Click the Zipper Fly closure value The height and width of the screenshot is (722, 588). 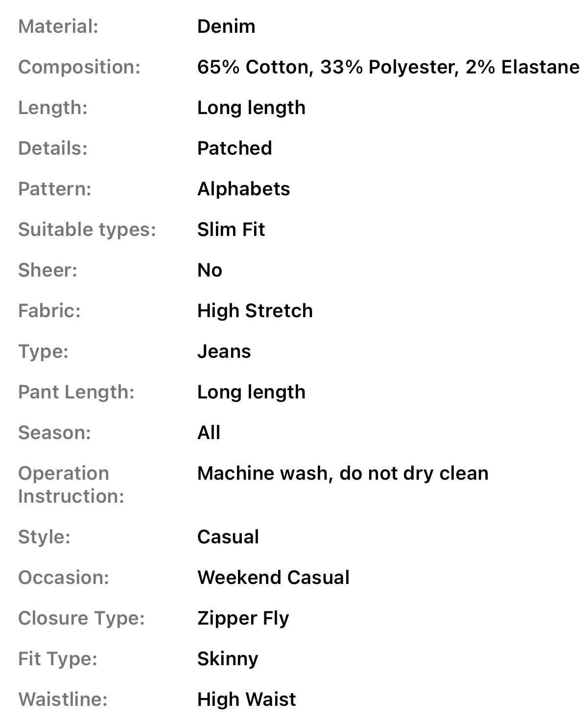[243, 618]
